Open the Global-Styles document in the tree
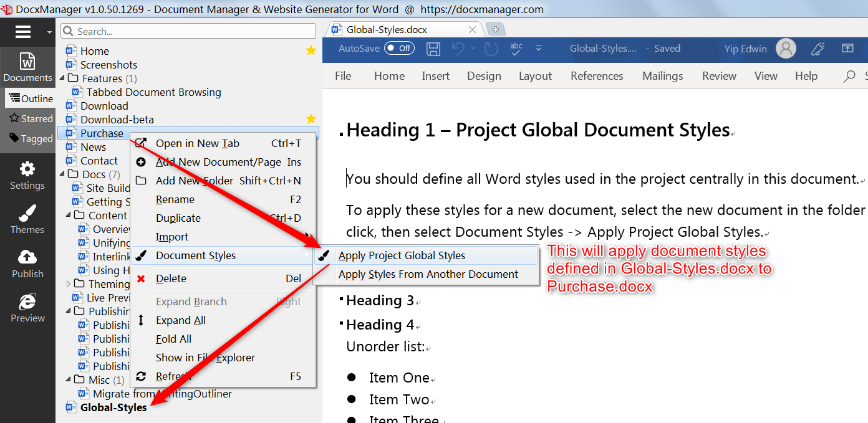This screenshot has height=423, width=868. tap(113, 407)
